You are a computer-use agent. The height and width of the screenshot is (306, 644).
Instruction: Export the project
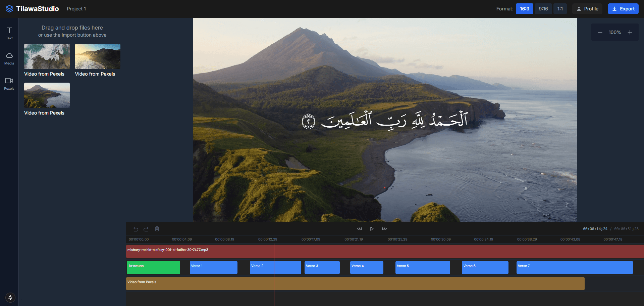pyautogui.click(x=623, y=9)
